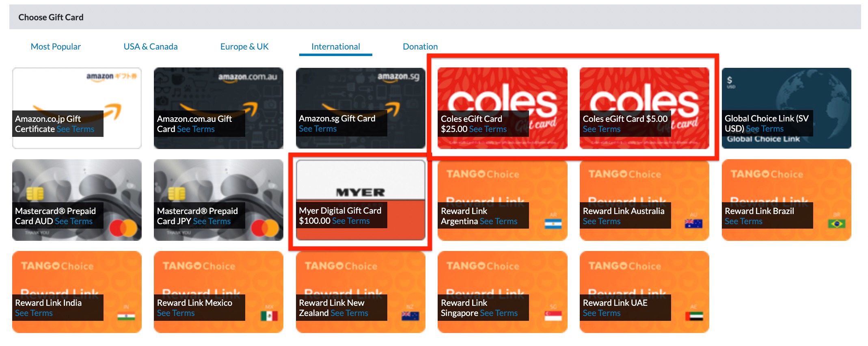The height and width of the screenshot is (346, 868).
Task: Select the Reward Link Brazil card
Action: (786, 200)
